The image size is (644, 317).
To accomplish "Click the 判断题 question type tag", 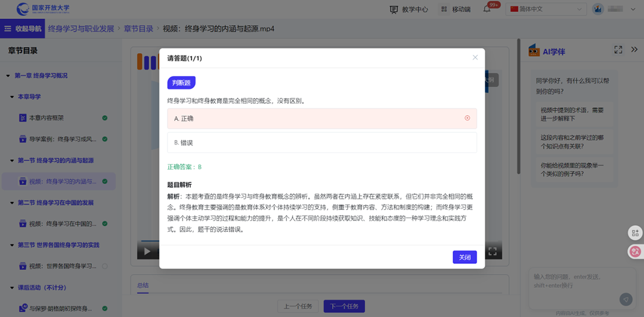I will [x=181, y=83].
